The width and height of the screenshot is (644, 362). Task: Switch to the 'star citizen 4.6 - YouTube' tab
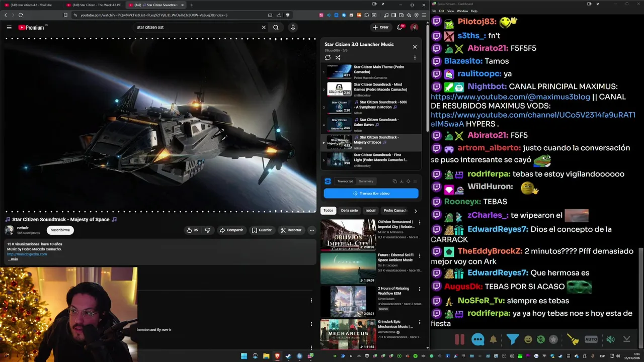[x=31, y=5]
